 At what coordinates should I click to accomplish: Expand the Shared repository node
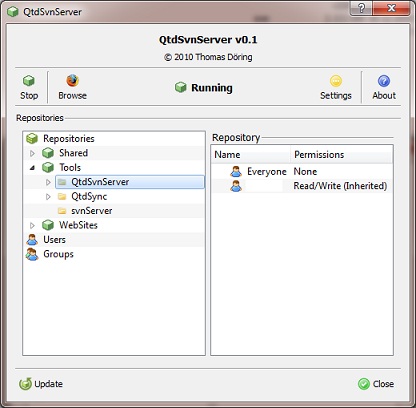(32, 153)
